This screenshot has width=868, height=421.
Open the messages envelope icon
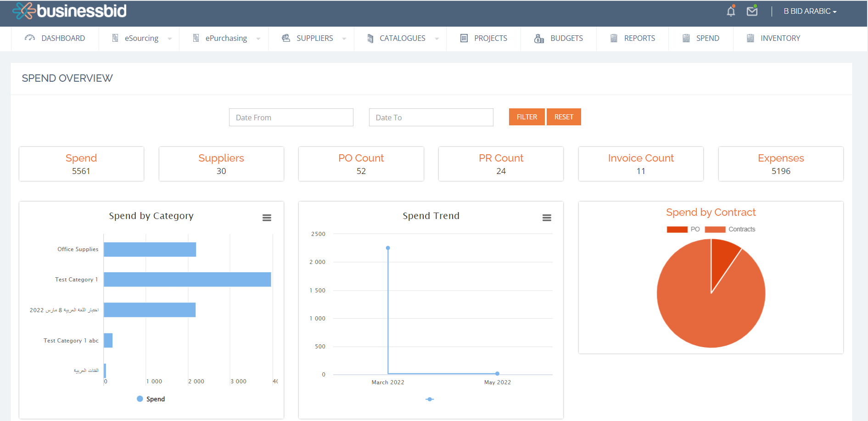pos(752,11)
